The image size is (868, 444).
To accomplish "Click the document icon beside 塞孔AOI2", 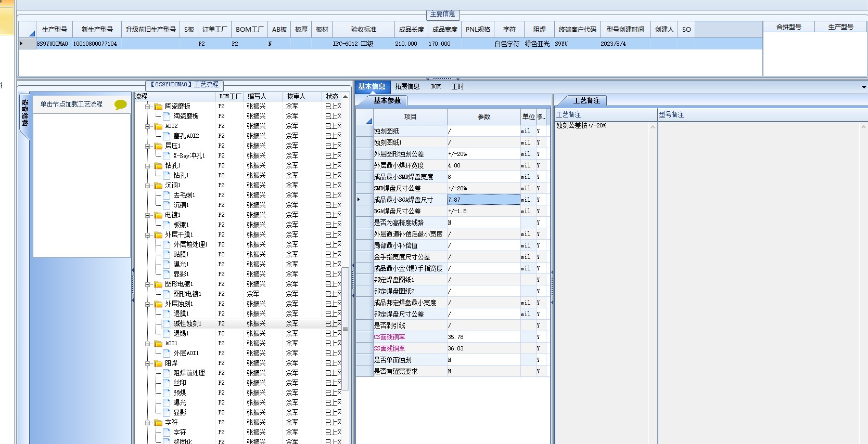I will [x=167, y=136].
